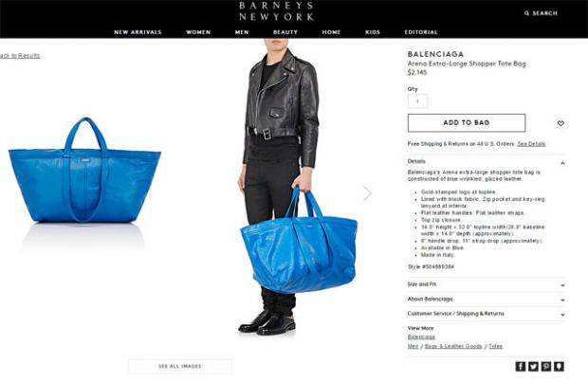Share product on Twitter

[533, 366]
